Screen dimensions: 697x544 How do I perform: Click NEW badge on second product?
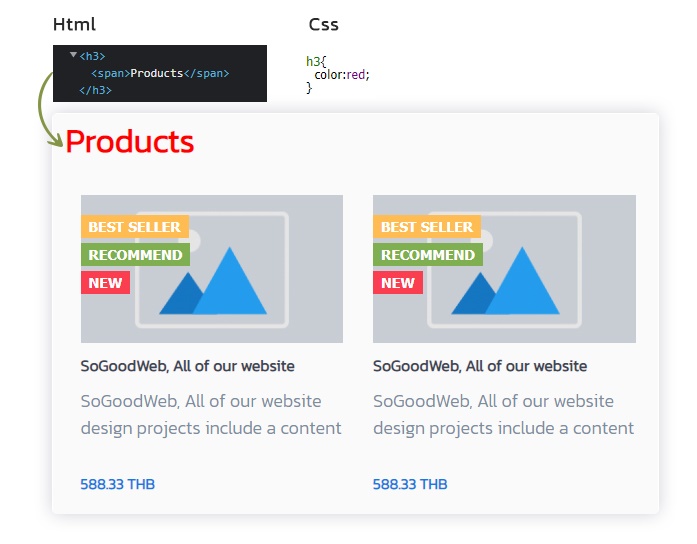[398, 283]
